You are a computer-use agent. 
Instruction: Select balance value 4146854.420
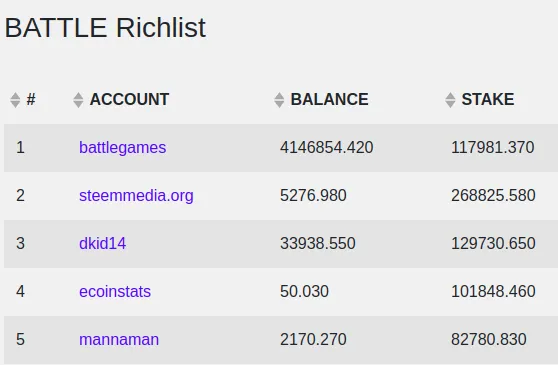click(327, 148)
